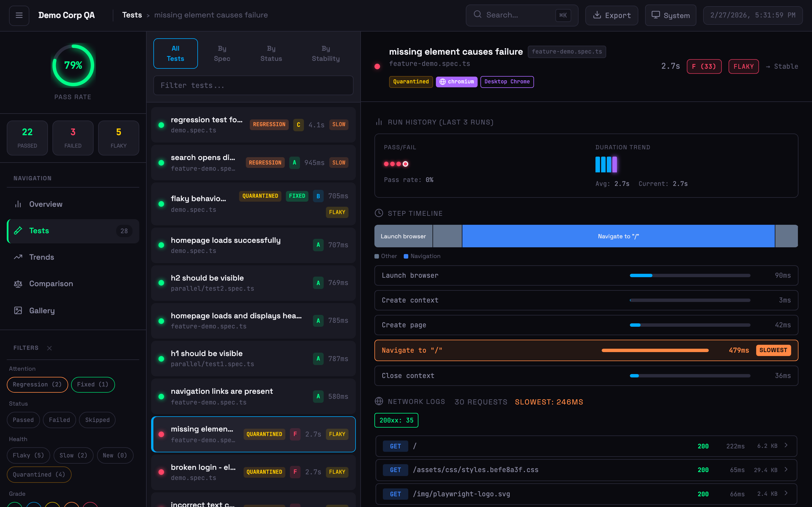Switch to the By Spec tab
812x507 pixels.
coord(222,54)
